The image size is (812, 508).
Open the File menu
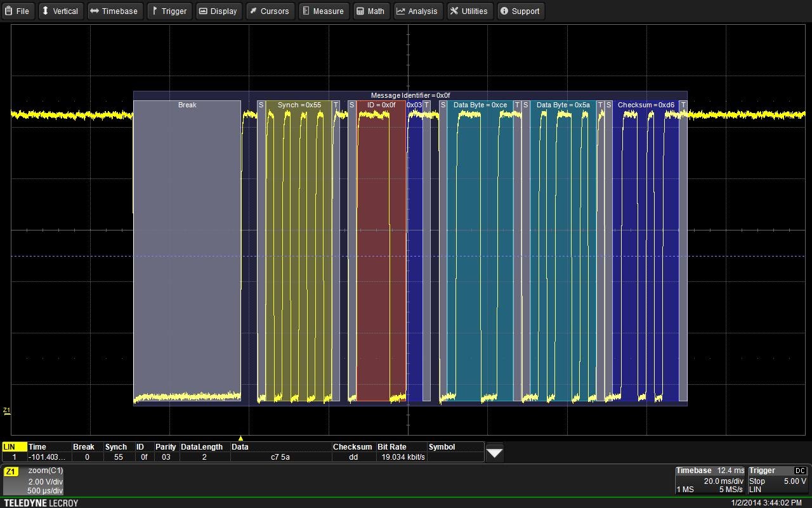[x=18, y=11]
